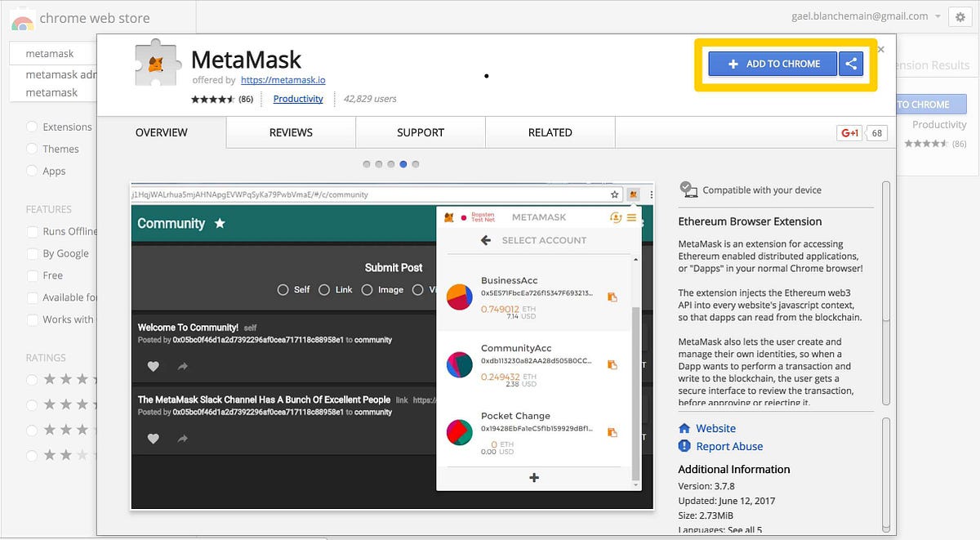Click the G+1 Google Plus icon
This screenshot has height=540, width=980.
click(849, 132)
